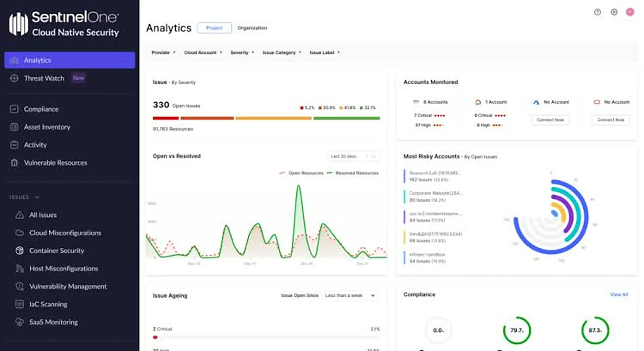
Task: Click the red critical segment of severity bar
Action: pos(166,118)
